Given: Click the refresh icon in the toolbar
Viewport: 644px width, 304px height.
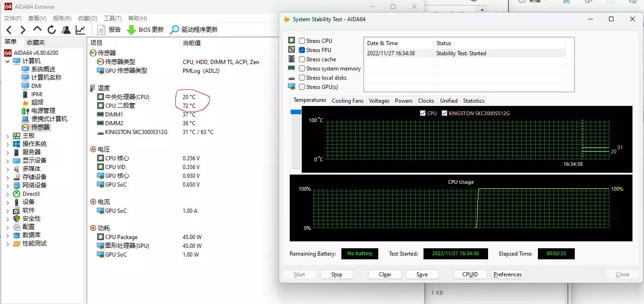Looking at the screenshot, I should click(x=52, y=30).
